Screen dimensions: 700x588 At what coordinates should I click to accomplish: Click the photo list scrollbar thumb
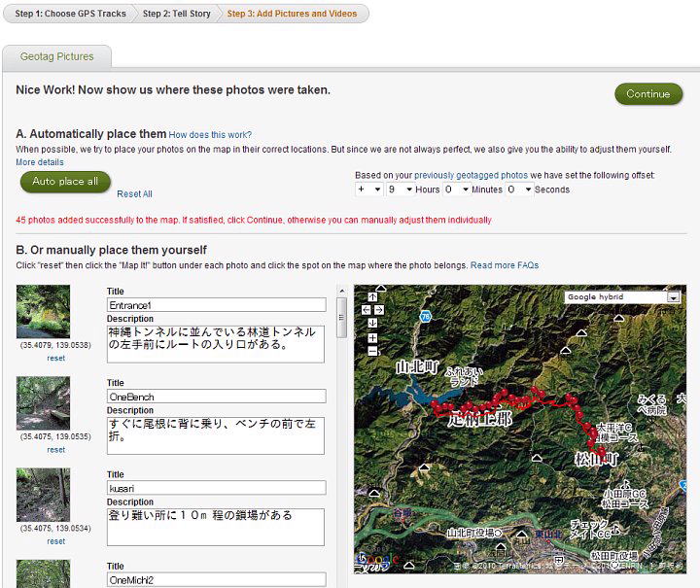pyautogui.click(x=341, y=318)
